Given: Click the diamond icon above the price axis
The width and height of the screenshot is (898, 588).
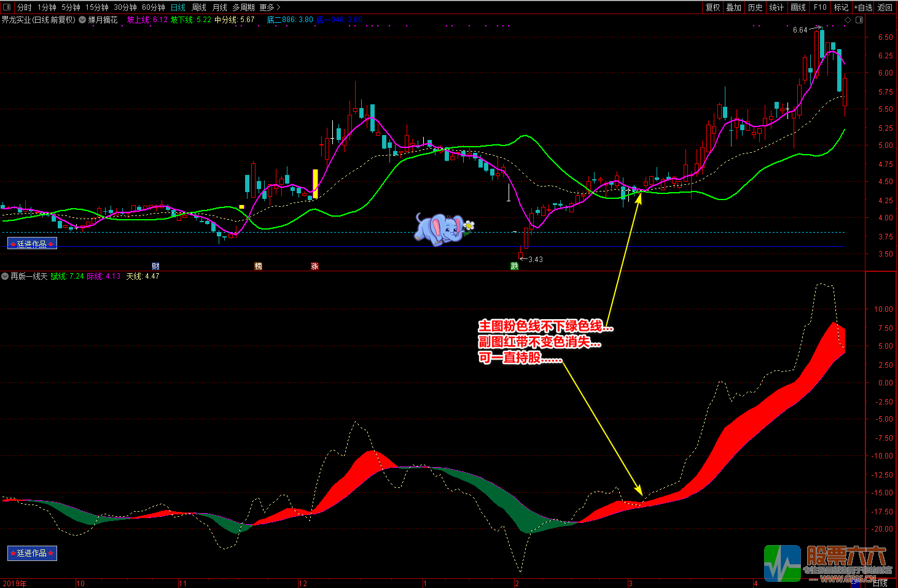Looking at the screenshot, I should [x=848, y=20].
